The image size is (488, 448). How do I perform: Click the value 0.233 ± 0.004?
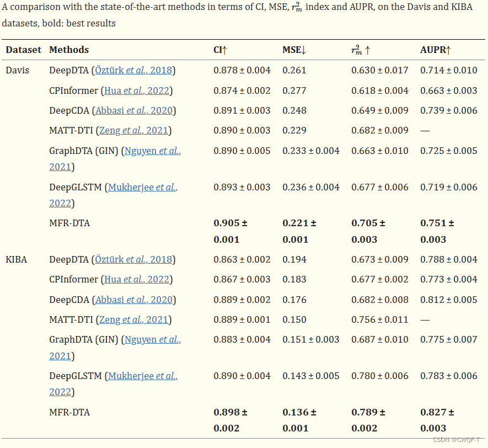[x=311, y=151]
